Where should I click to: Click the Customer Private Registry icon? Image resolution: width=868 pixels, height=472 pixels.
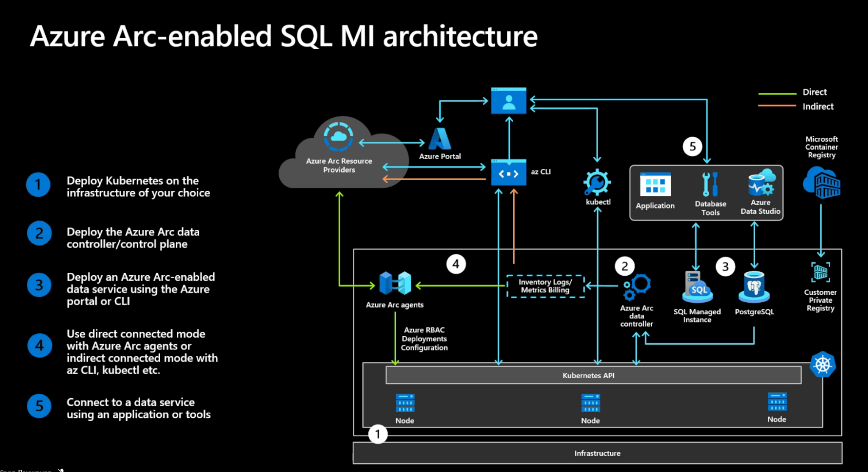coord(821,272)
